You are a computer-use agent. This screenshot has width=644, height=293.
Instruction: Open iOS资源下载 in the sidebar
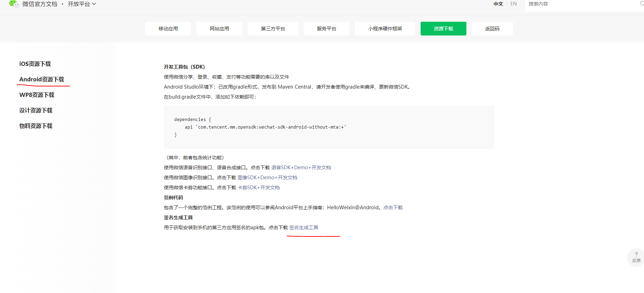[35, 64]
